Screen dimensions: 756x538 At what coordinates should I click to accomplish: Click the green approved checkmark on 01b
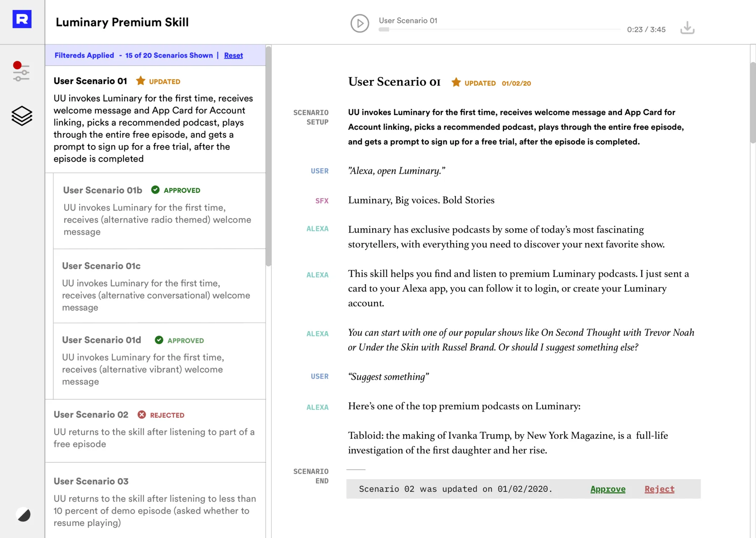155,190
